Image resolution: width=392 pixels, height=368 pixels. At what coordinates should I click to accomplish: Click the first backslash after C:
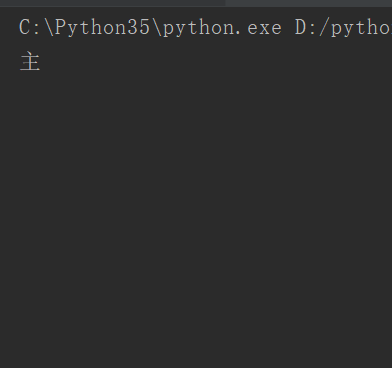[49, 27]
